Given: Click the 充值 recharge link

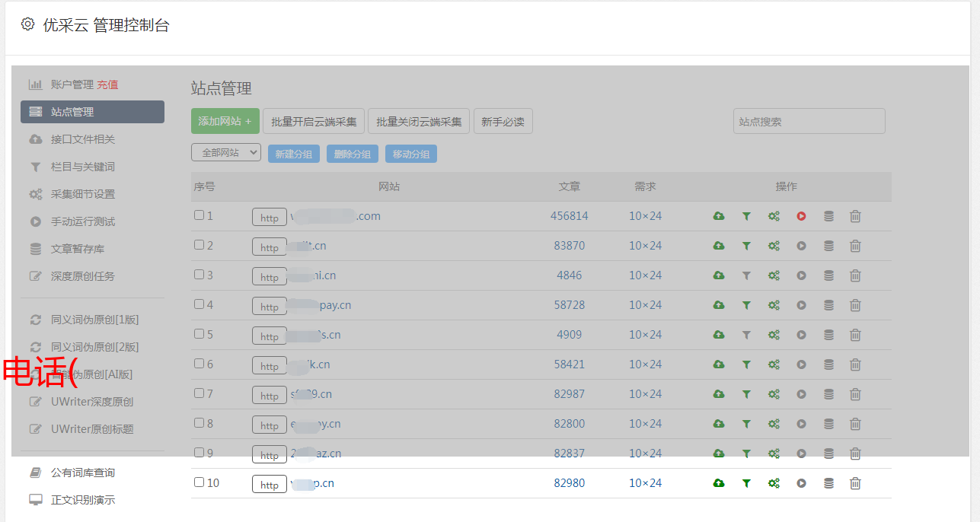Looking at the screenshot, I should click(107, 84).
